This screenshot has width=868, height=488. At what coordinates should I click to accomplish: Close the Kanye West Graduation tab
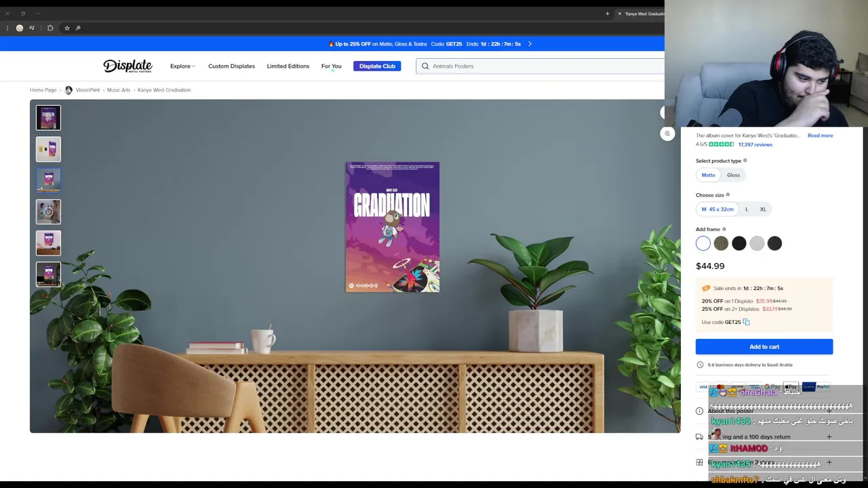pos(619,14)
